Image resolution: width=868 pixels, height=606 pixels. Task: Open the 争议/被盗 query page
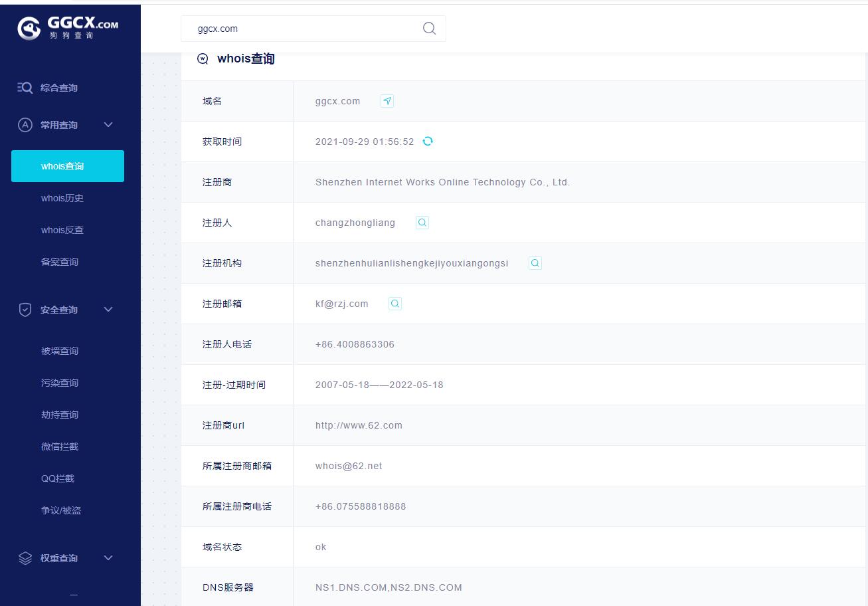pos(61,510)
